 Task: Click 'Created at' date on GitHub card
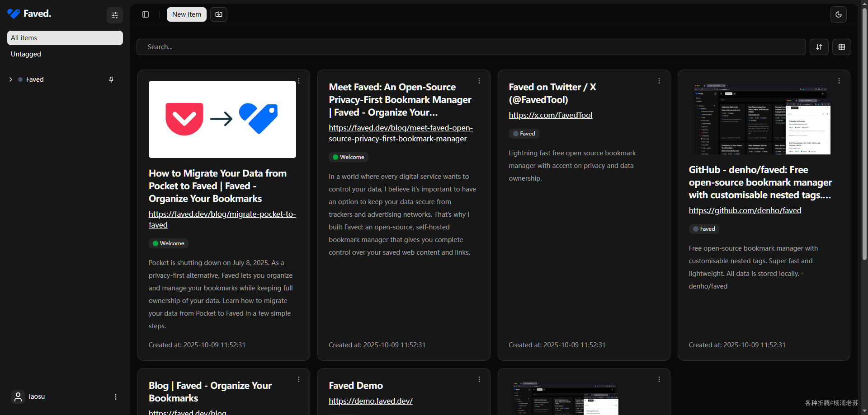[x=737, y=345]
